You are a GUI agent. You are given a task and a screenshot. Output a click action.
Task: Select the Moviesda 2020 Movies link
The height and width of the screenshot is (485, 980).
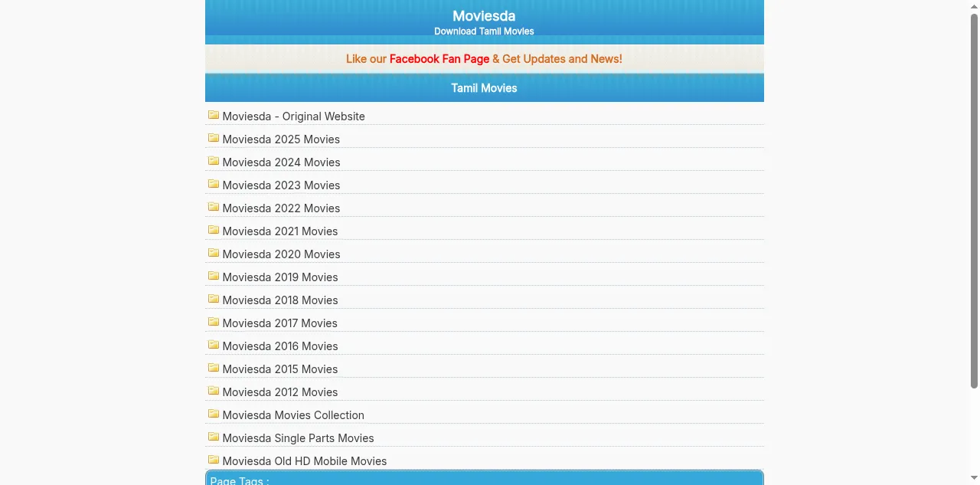pos(281,254)
